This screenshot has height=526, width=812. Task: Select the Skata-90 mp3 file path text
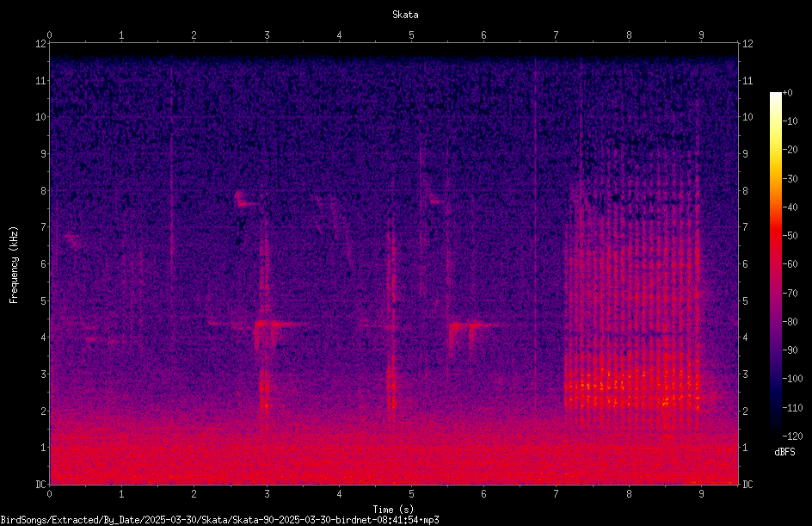(219, 520)
